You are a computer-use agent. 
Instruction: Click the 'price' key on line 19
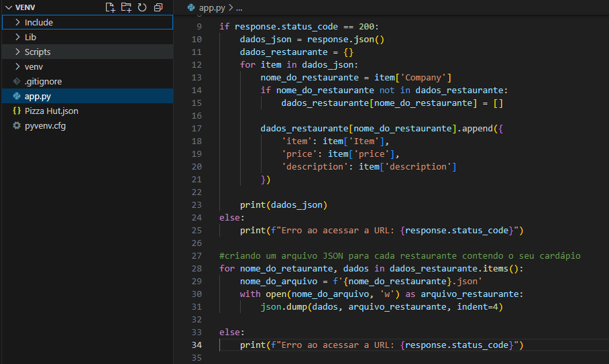pyautogui.click(x=299, y=154)
